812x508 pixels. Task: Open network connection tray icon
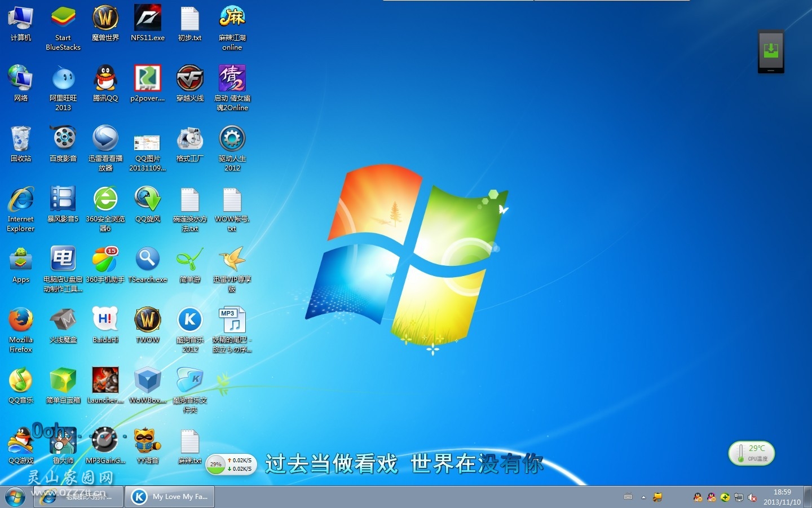tap(739, 497)
